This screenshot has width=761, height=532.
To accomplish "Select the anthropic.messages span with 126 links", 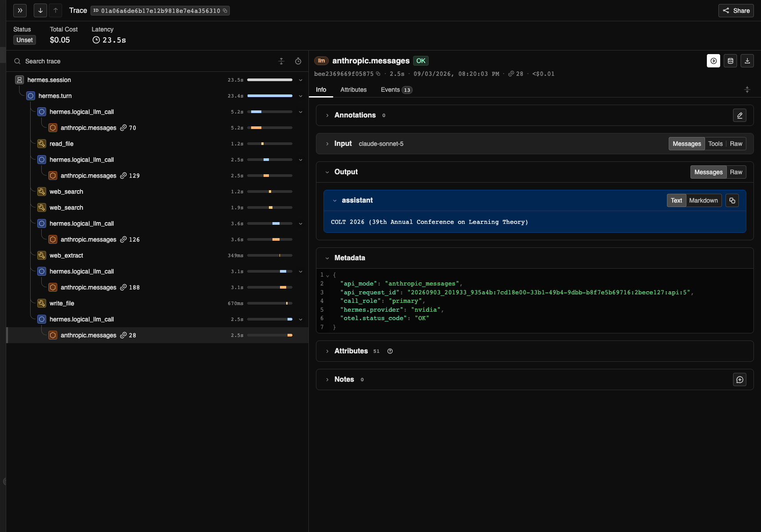I will (158, 239).
